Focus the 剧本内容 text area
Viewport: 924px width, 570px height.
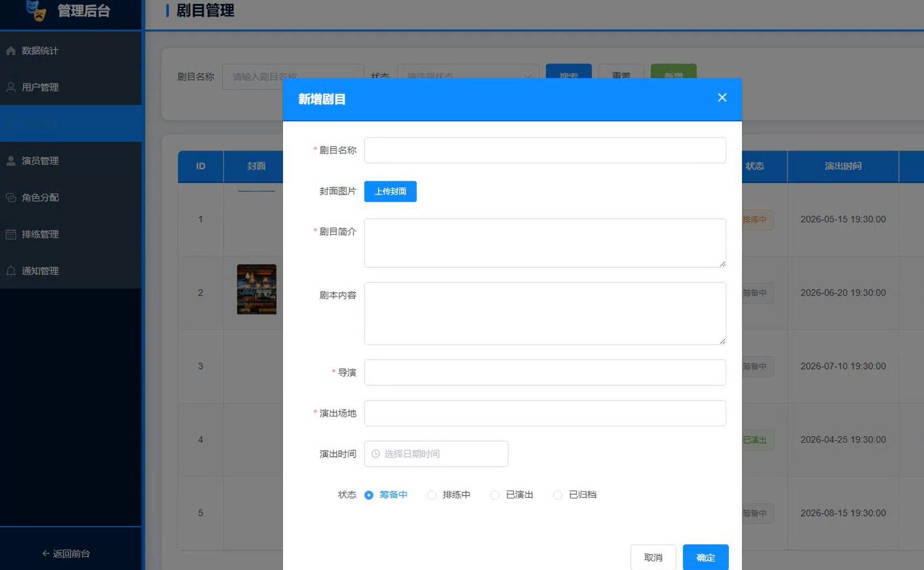(x=545, y=314)
